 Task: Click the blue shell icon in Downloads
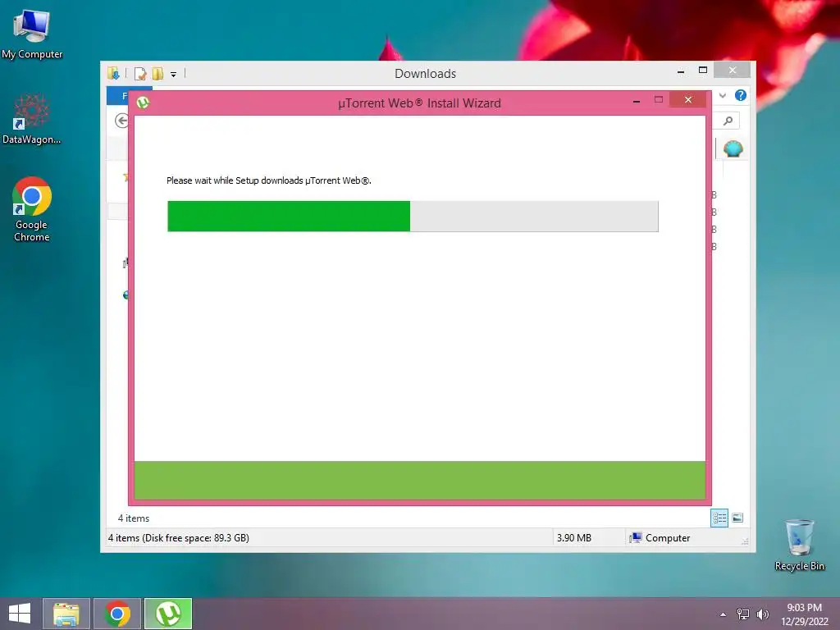(x=733, y=148)
